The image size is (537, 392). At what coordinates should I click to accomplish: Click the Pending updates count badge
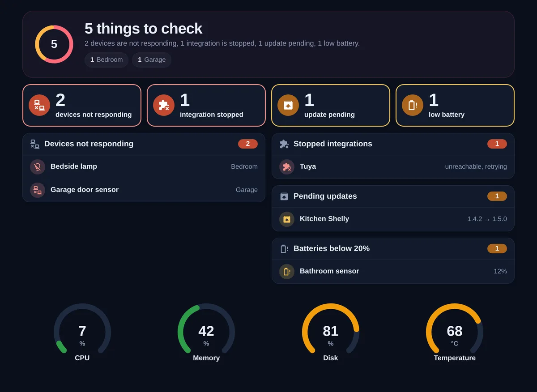[x=497, y=196]
